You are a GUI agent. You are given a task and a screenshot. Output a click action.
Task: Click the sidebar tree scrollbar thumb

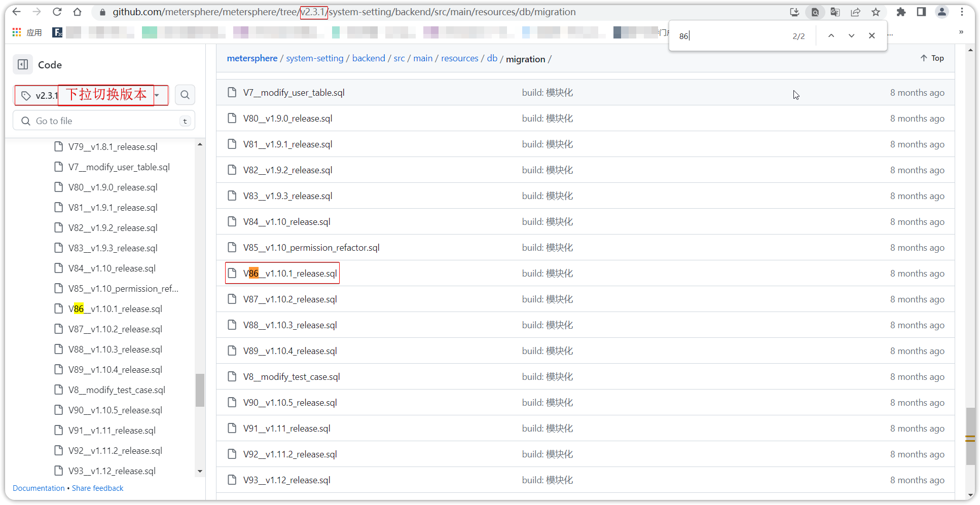[200, 390]
